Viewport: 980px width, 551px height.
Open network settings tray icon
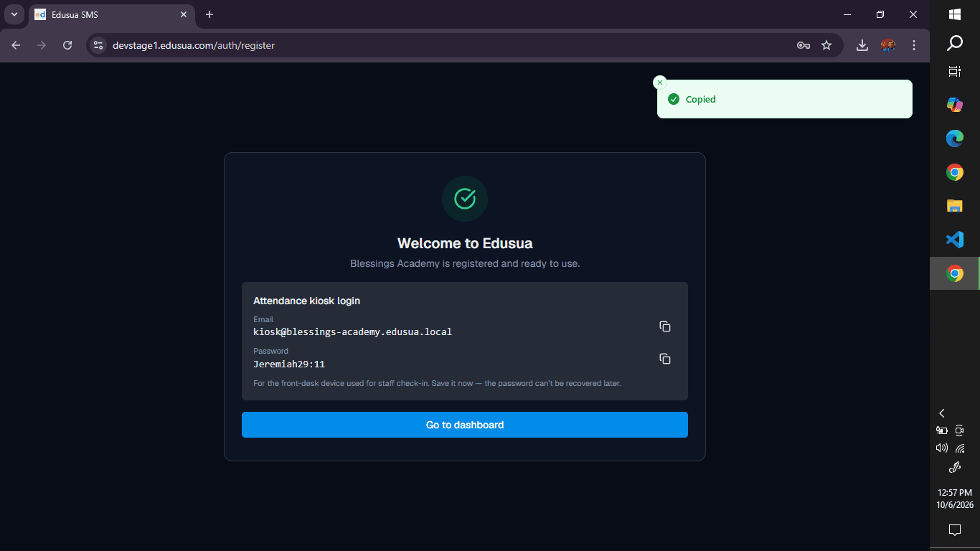[960, 448]
